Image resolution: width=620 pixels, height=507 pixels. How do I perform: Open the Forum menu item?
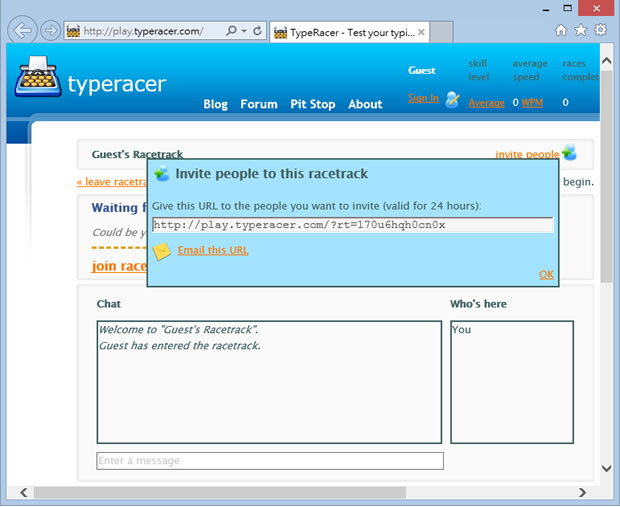click(259, 104)
